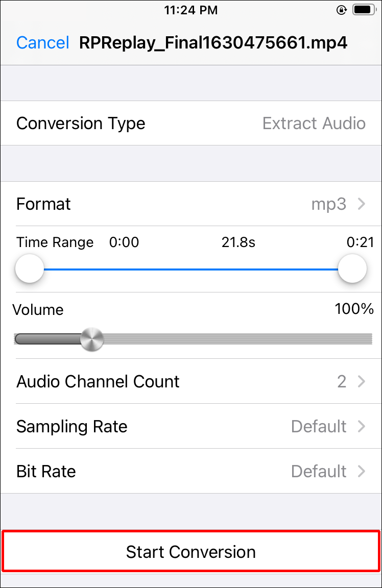Tap the rotation lock status icon
This screenshot has height=588, width=382.
pos(342,10)
